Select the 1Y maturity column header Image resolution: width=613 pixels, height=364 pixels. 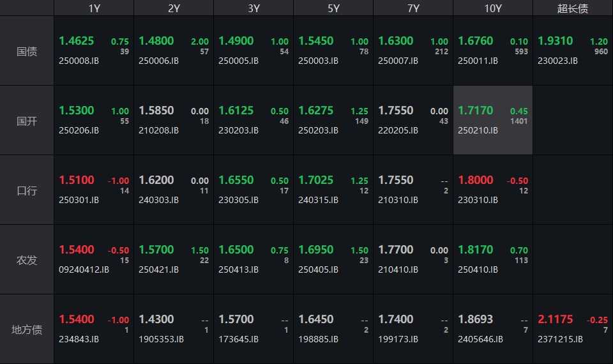coord(94,8)
